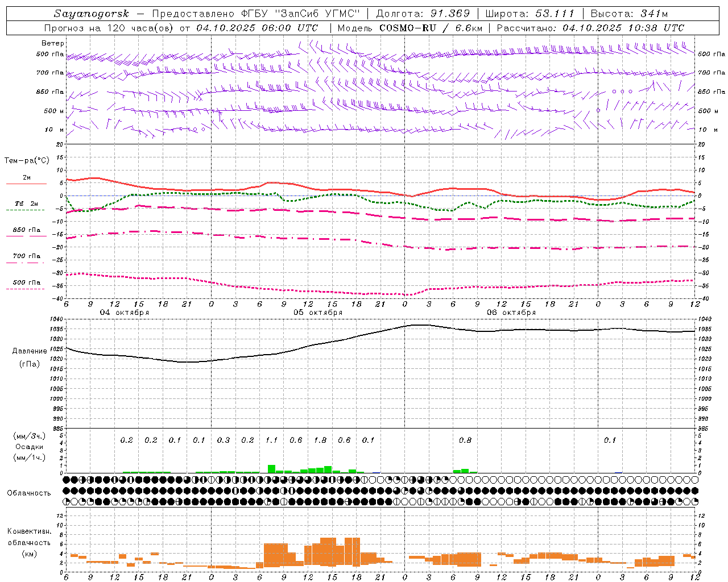The image size is (728, 582).
Task: Click the 'Ветер' wind panel label
Action: [x=52, y=43]
